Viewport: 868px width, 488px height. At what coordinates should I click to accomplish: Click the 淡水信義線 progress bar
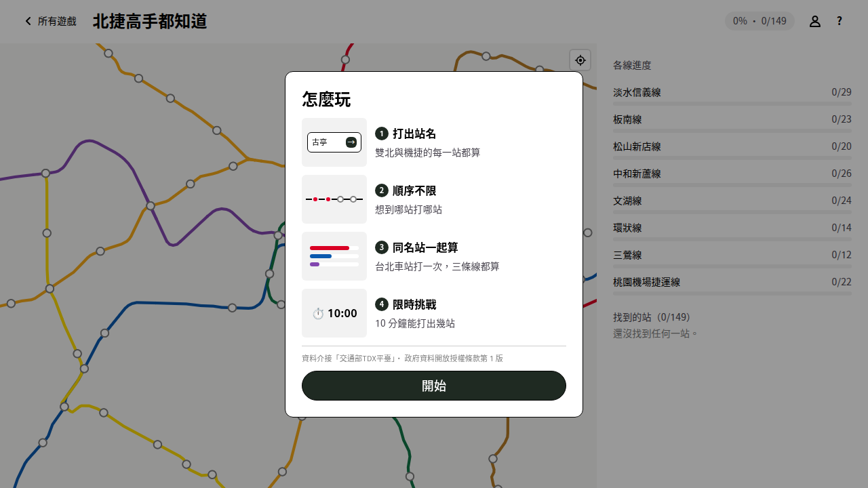732,104
